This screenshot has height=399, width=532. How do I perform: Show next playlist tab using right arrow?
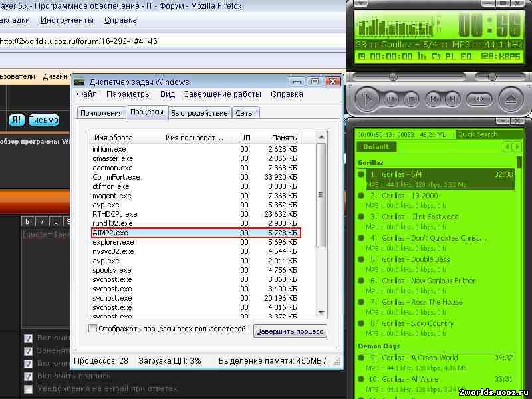[x=517, y=147]
